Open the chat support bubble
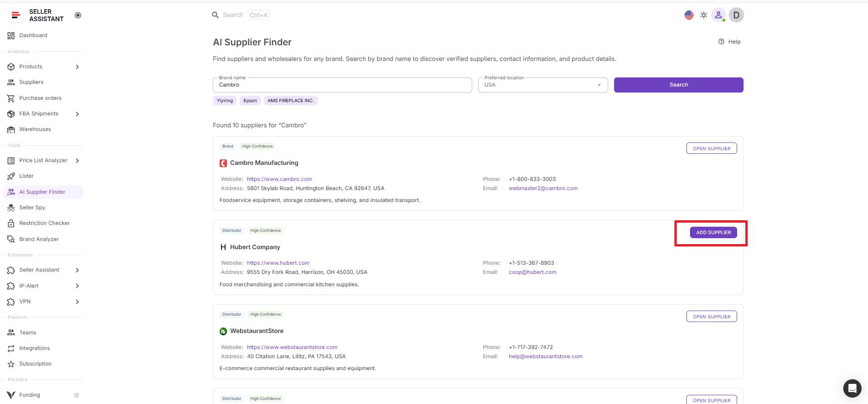Image resolution: width=868 pixels, height=404 pixels. (x=852, y=388)
